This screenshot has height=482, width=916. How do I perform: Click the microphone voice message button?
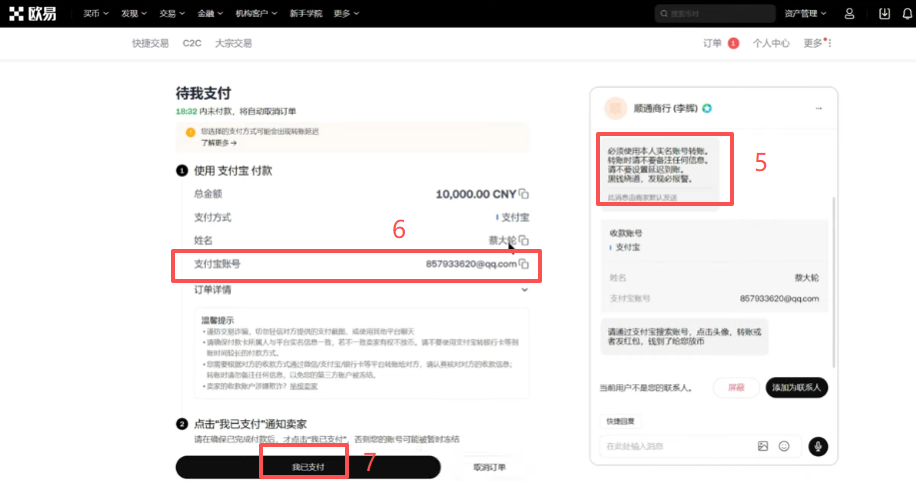pyautogui.click(x=818, y=446)
